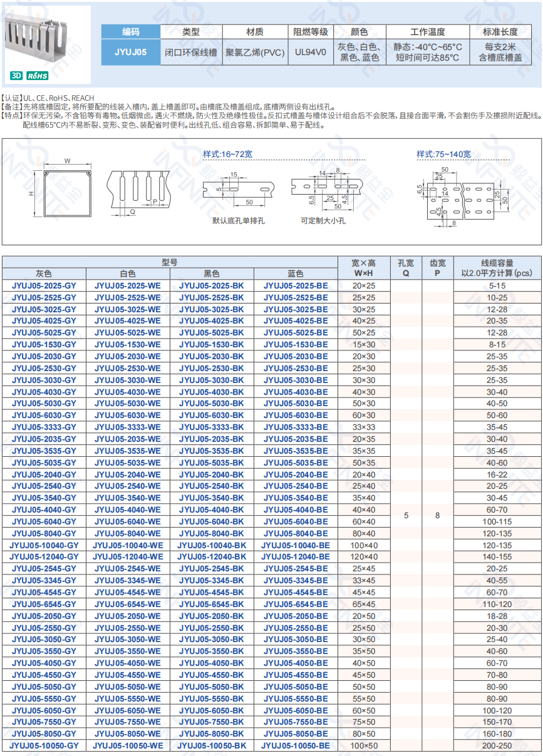Click the 宽×高 W×H column header
Viewport: 543px width, 756px height.
pos(363,268)
